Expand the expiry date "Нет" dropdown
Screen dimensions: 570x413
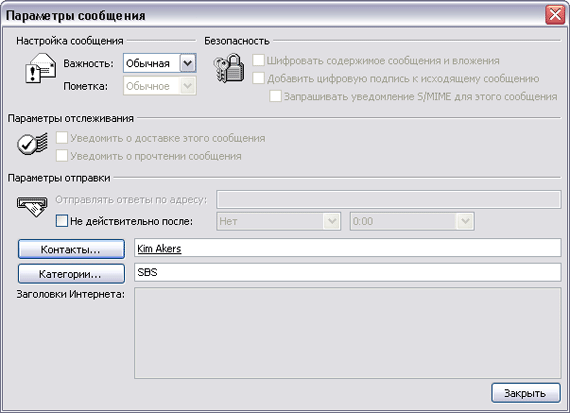tap(332, 221)
